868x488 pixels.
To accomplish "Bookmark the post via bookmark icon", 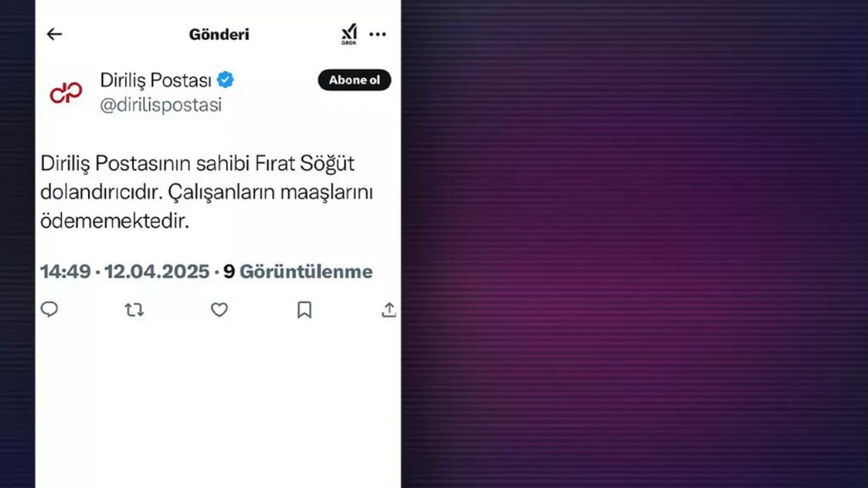I will point(304,310).
